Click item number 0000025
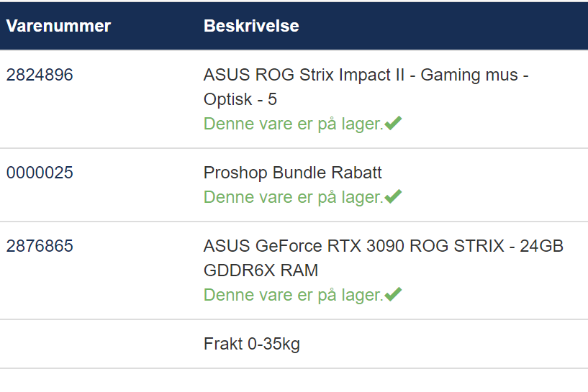 (x=40, y=173)
